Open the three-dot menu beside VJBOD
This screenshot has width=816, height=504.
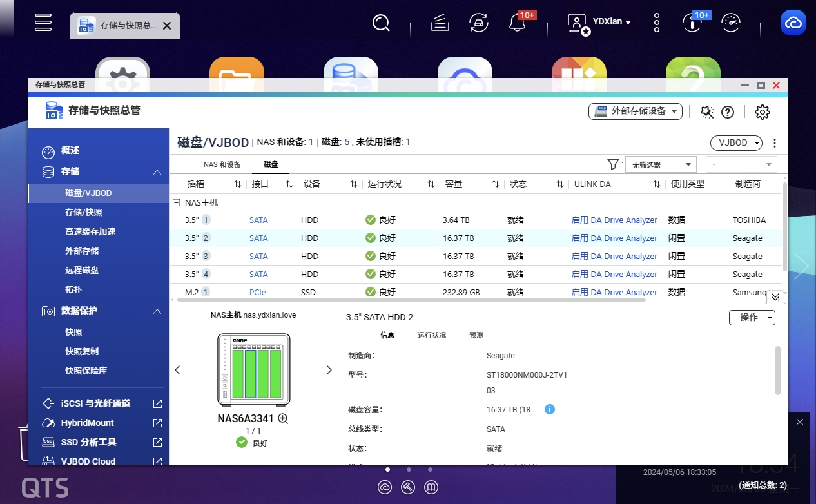click(x=775, y=143)
